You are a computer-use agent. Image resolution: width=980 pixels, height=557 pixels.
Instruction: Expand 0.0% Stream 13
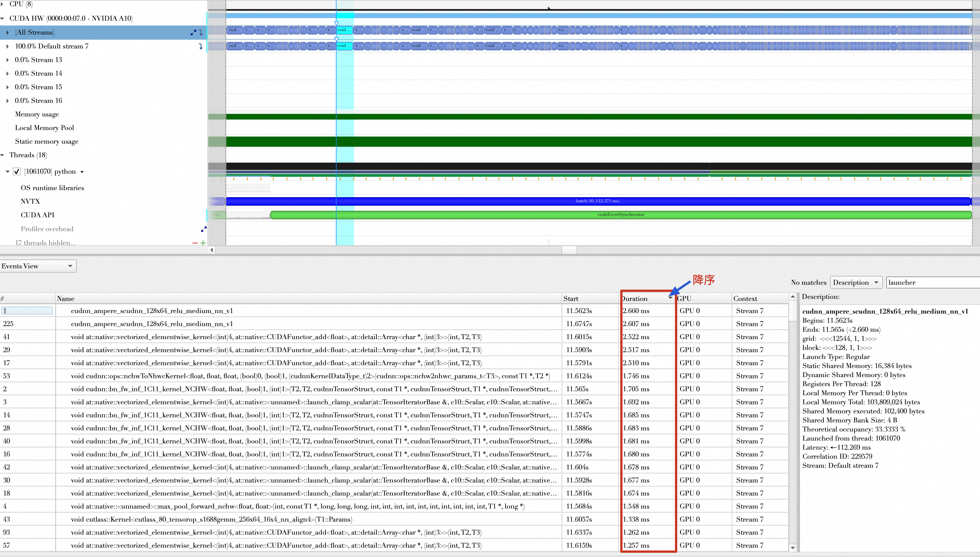click(x=7, y=60)
